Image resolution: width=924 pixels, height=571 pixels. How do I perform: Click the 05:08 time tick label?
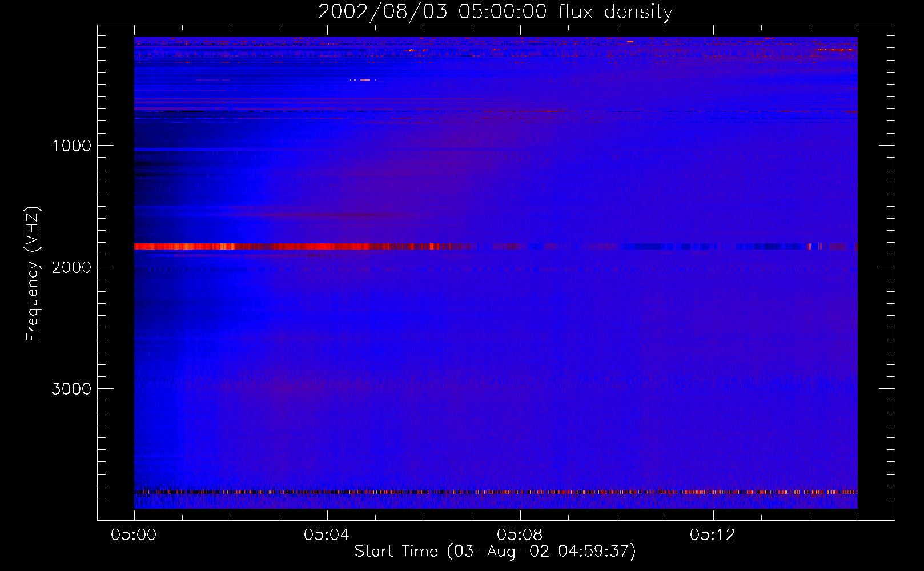coord(520,535)
